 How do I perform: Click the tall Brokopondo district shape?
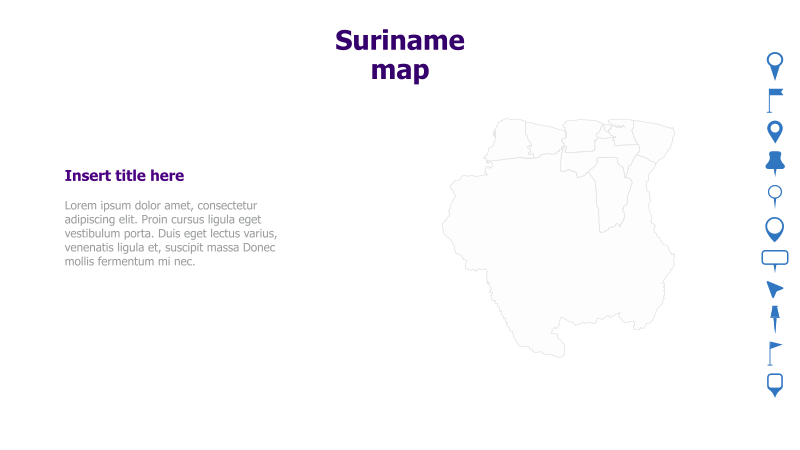click(x=610, y=194)
